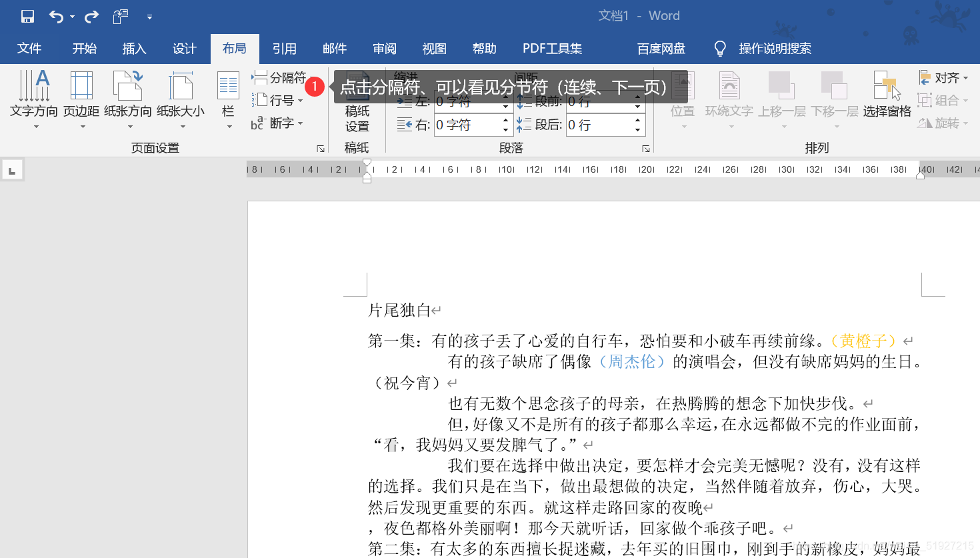
Task: Open the PDF工具集 tab
Action: click(552, 48)
